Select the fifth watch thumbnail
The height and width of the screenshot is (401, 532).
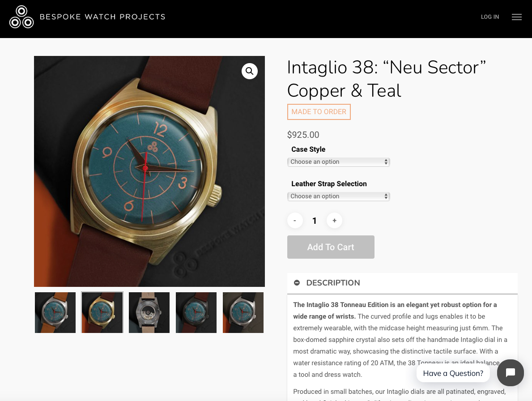coord(243,312)
